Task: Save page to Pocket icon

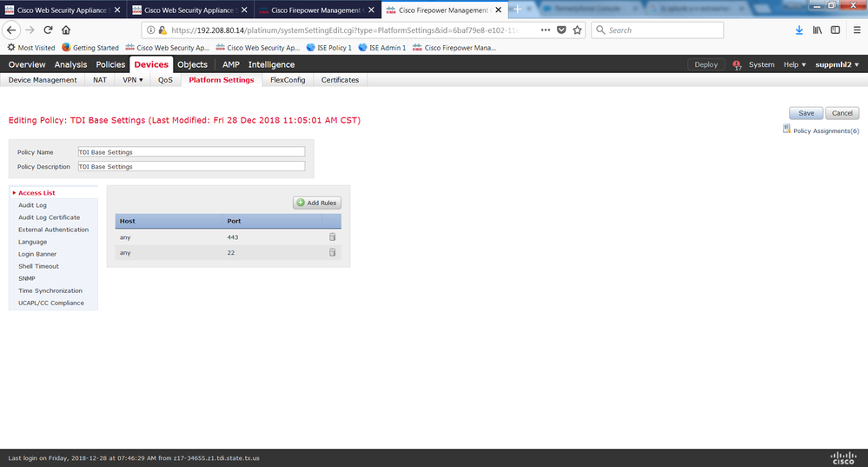Action: point(561,30)
